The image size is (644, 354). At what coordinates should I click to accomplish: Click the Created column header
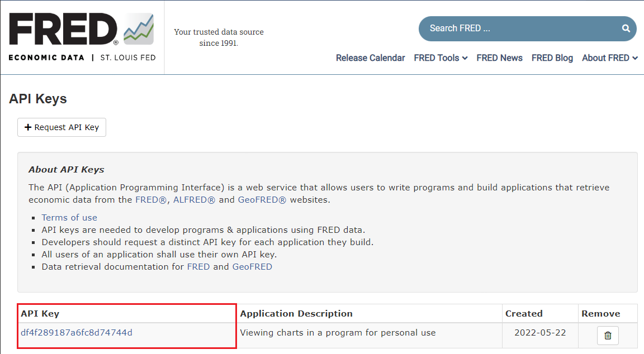click(524, 313)
